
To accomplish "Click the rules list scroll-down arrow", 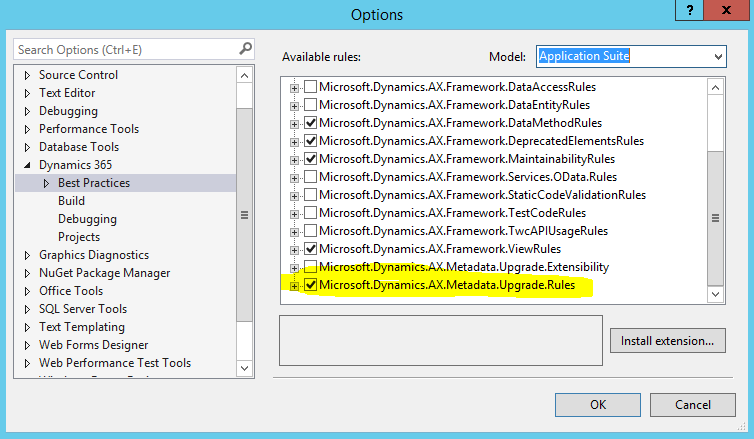I will (x=715, y=294).
